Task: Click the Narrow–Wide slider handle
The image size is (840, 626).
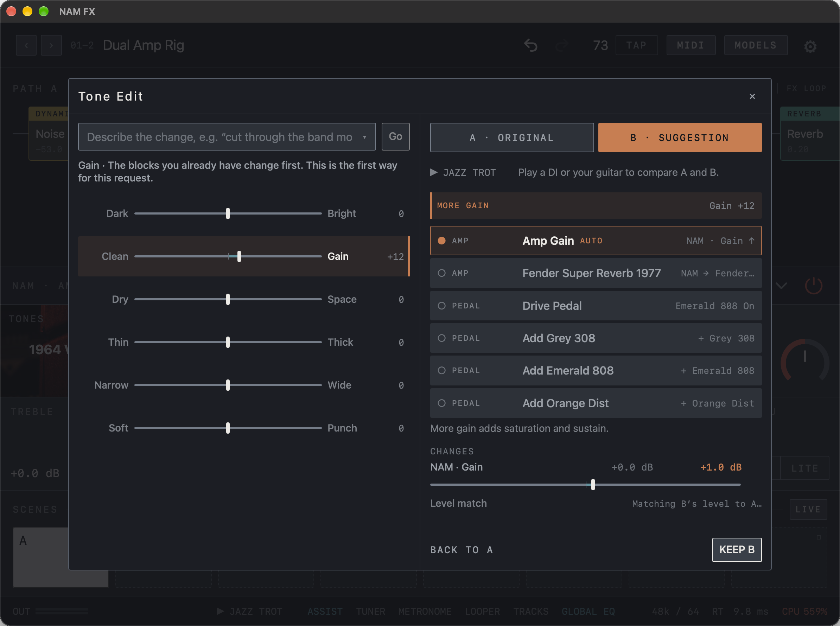Action: (x=228, y=385)
